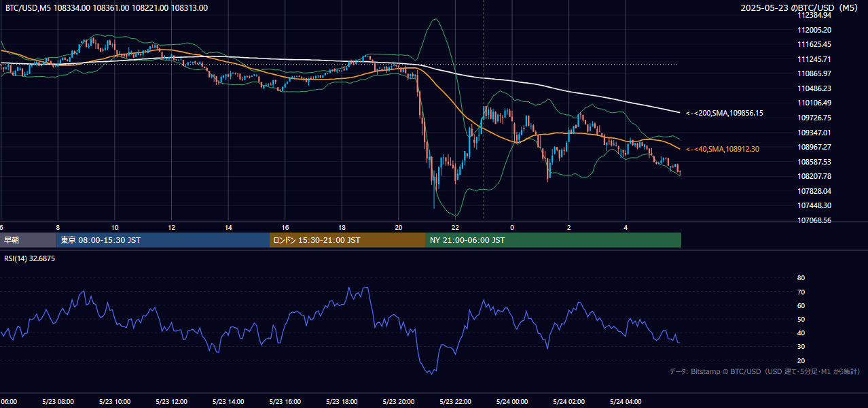
Task: Click price axis value 107448.30
Action: 814,205
